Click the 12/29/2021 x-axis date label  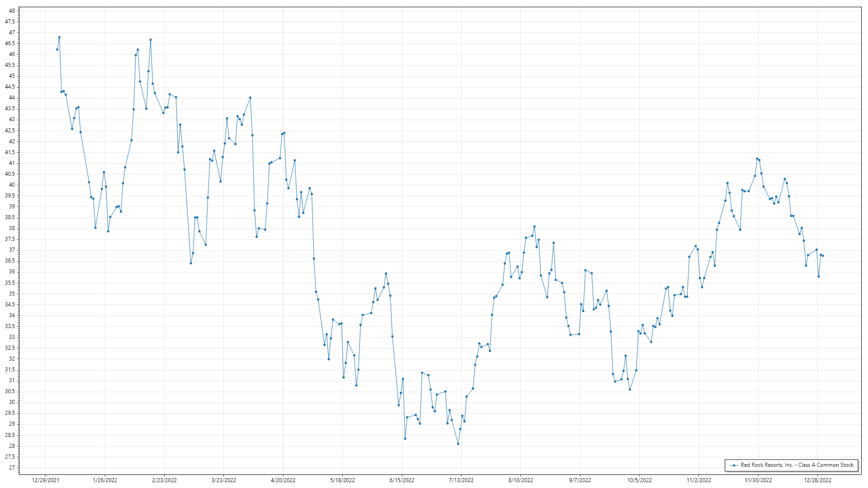[x=45, y=480]
